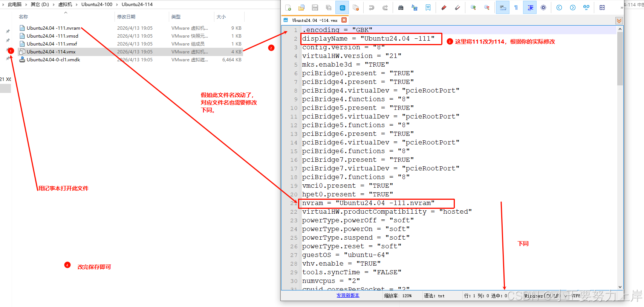Open Find with the binoculars icon
The height and width of the screenshot is (307, 644).
click(x=401, y=8)
